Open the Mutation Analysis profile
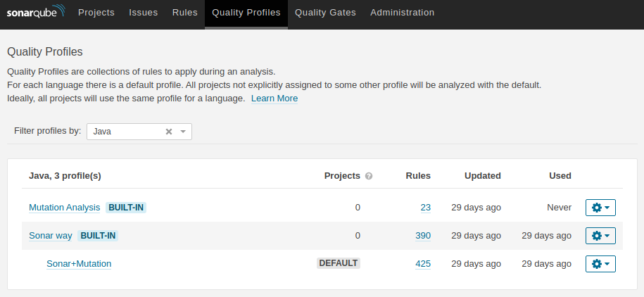 [x=65, y=208]
